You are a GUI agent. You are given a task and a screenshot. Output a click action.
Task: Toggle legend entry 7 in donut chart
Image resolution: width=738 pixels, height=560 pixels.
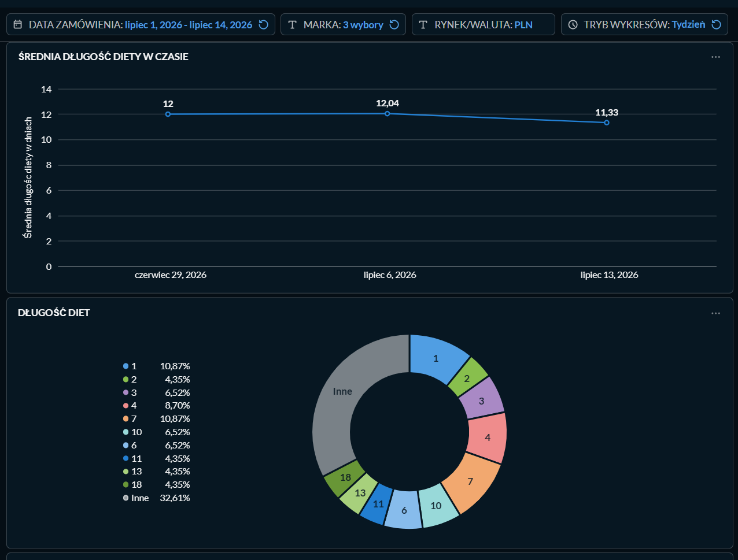click(x=156, y=418)
